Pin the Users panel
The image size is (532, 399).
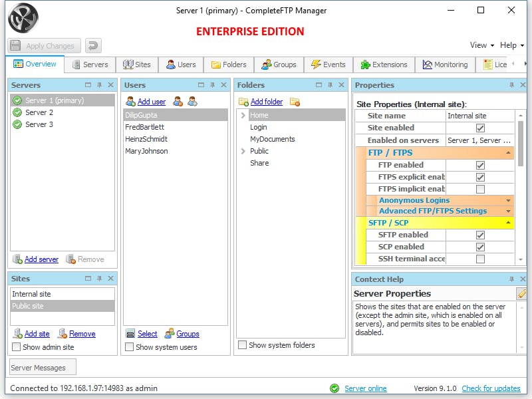[x=212, y=85]
